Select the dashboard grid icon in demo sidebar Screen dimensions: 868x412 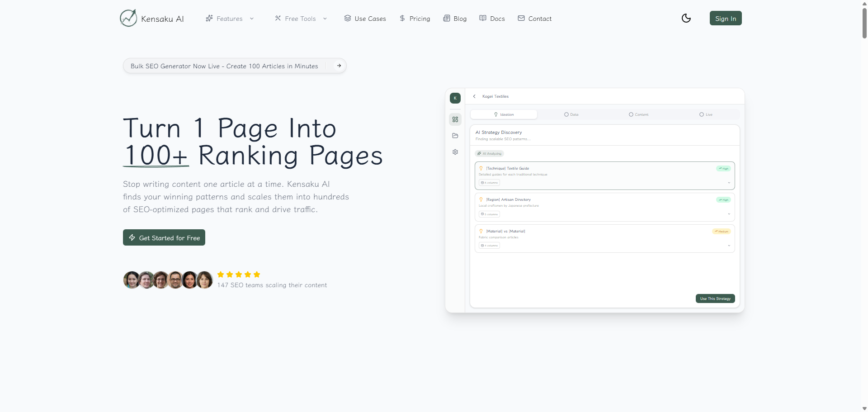click(x=455, y=119)
